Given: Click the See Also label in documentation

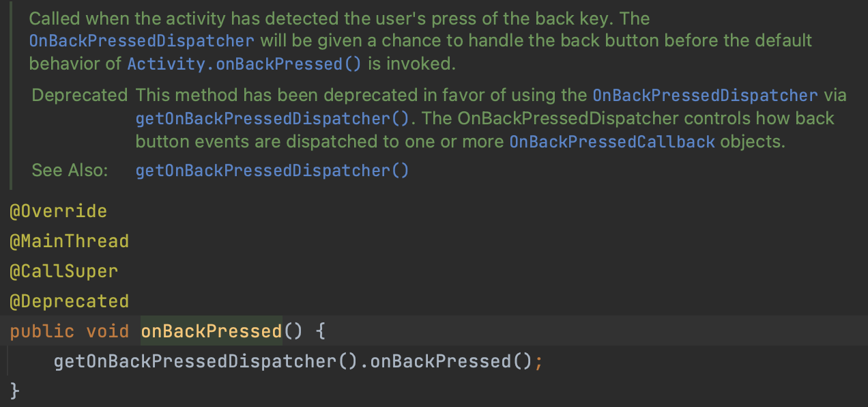Looking at the screenshot, I should (x=70, y=170).
